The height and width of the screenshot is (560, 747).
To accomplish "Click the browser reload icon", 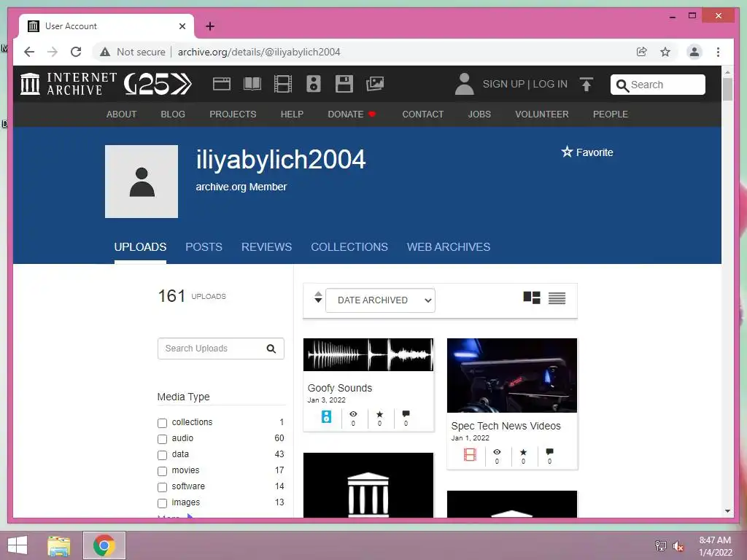I will click(x=76, y=52).
